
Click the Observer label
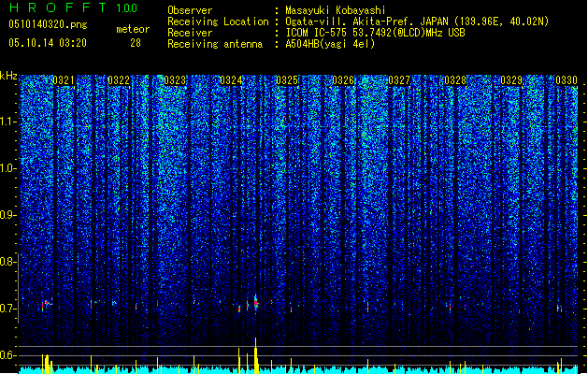point(190,10)
